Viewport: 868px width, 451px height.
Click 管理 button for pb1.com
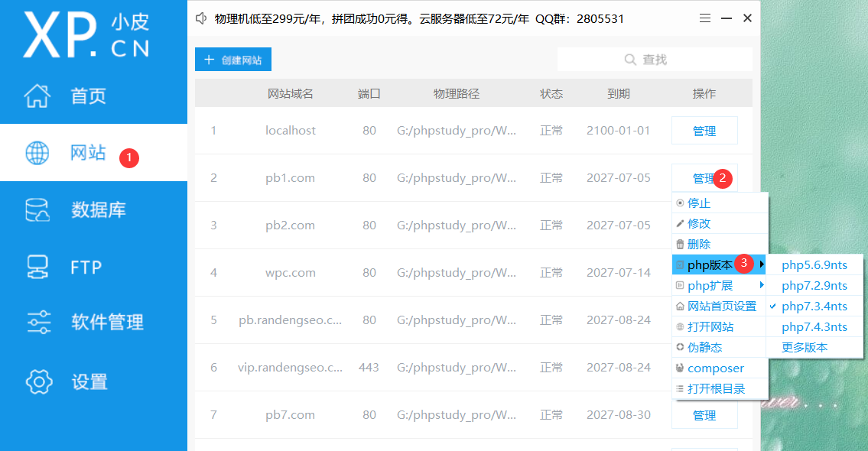pos(704,177)
